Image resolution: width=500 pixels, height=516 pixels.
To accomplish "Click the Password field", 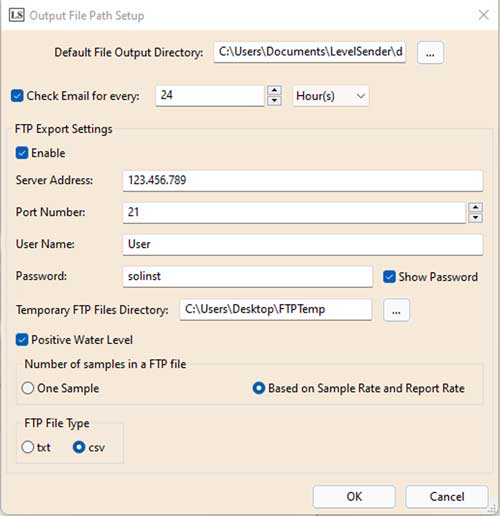I will tap(247, 276).
